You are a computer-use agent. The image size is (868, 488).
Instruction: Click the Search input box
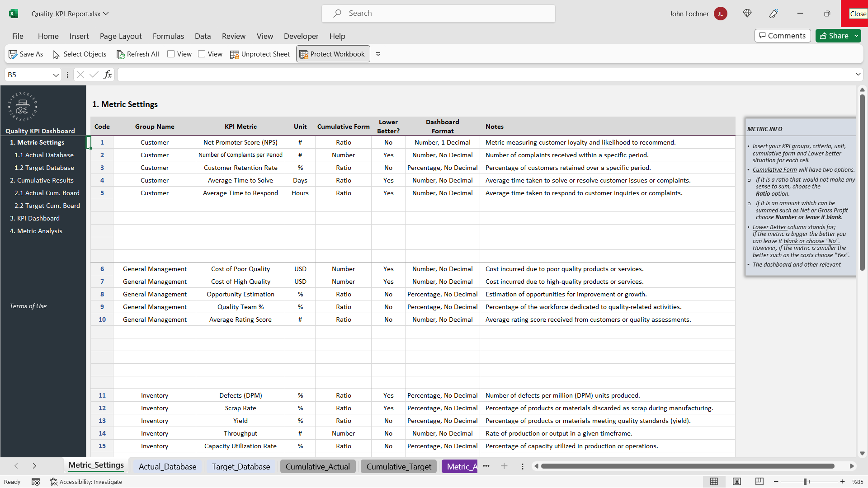pyautogui.click(x=438, y=14)
